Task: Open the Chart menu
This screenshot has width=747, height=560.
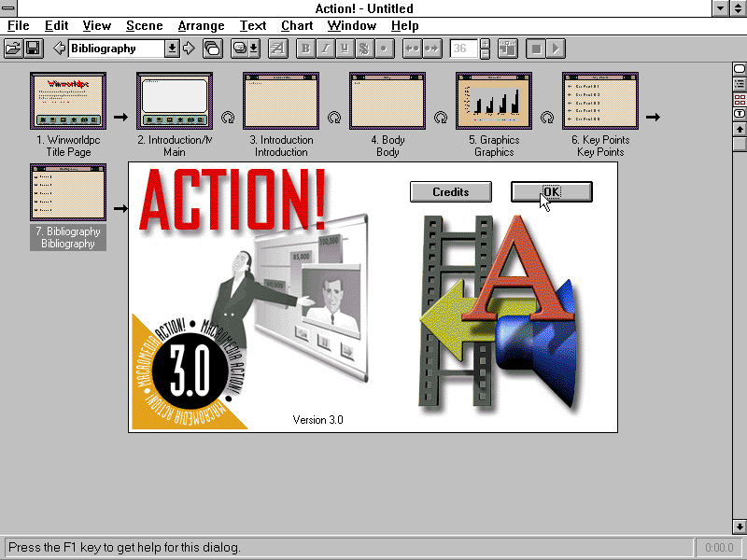Action: [297, 26]
